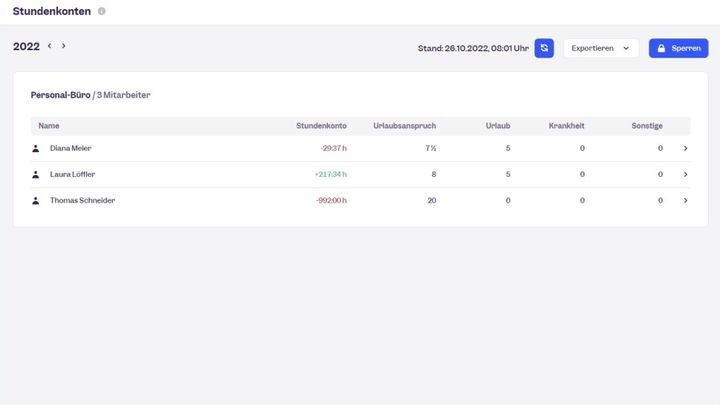The image size is (720, 405).
Task: Sort by the Name column header
Action: 49,125
